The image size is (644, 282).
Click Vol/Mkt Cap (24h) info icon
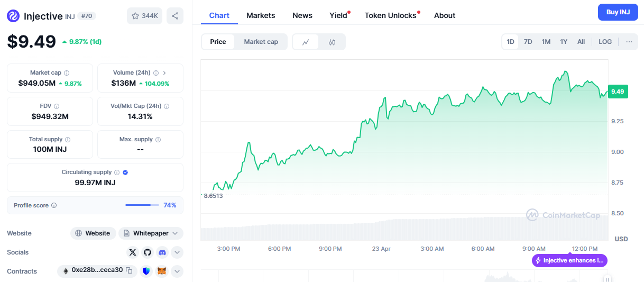click(x=167, y=106)
